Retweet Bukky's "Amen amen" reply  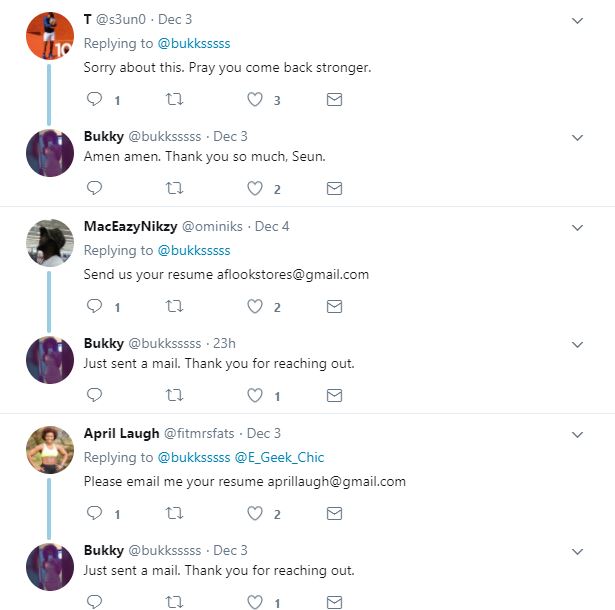(x=174, y=188)
